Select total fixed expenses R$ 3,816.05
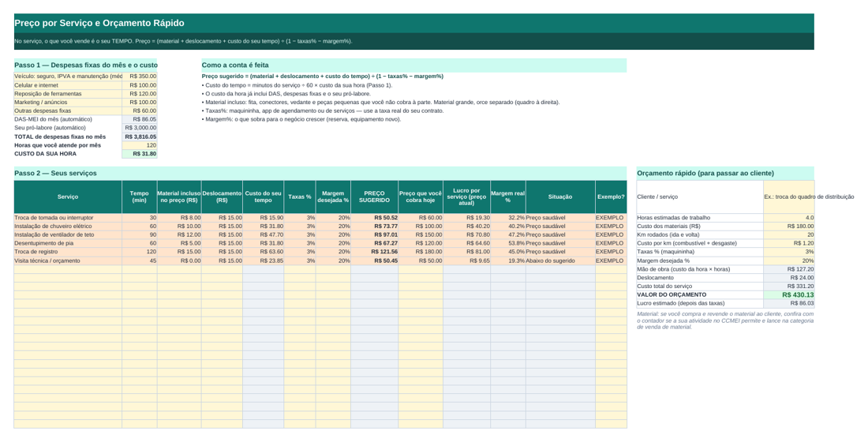Viewport: 868px width, 442px height. (140, 137)
